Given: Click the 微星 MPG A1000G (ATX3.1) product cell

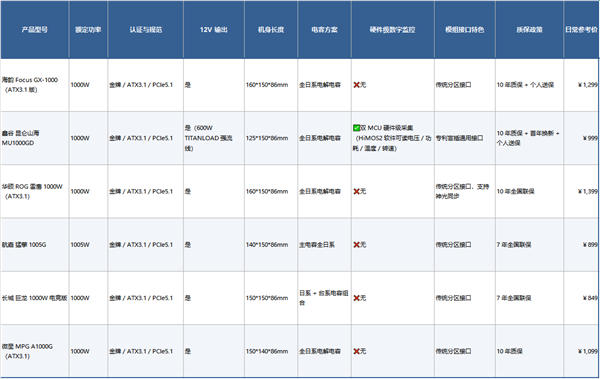Looking at the screenshot, I should point(35,351).
